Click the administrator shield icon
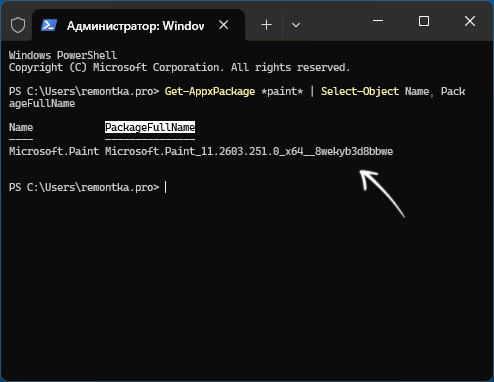494x382 pixels. (18, 25)
